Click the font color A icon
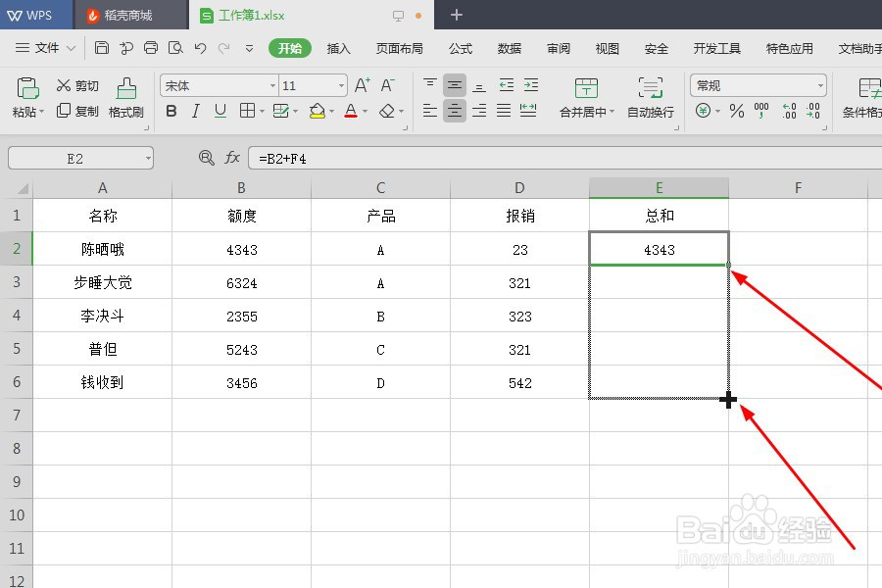Viewport: 882px width, 588px height. 351,111
